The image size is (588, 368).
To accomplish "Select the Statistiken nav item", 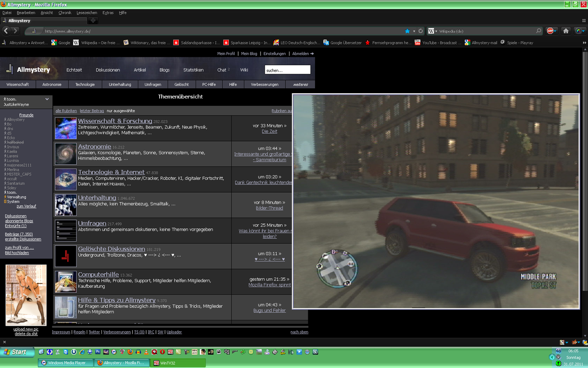I will click(194, 70).
